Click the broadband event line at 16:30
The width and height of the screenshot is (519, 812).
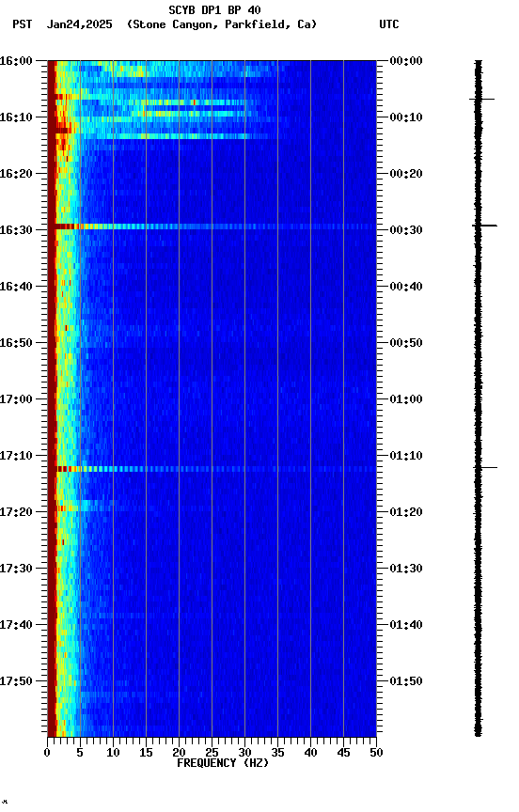(212, 226)
